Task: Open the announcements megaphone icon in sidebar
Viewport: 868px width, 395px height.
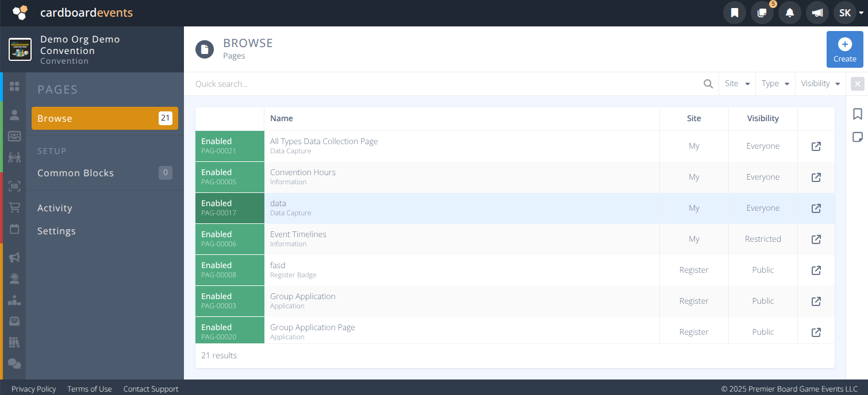Action: (14, 257)
